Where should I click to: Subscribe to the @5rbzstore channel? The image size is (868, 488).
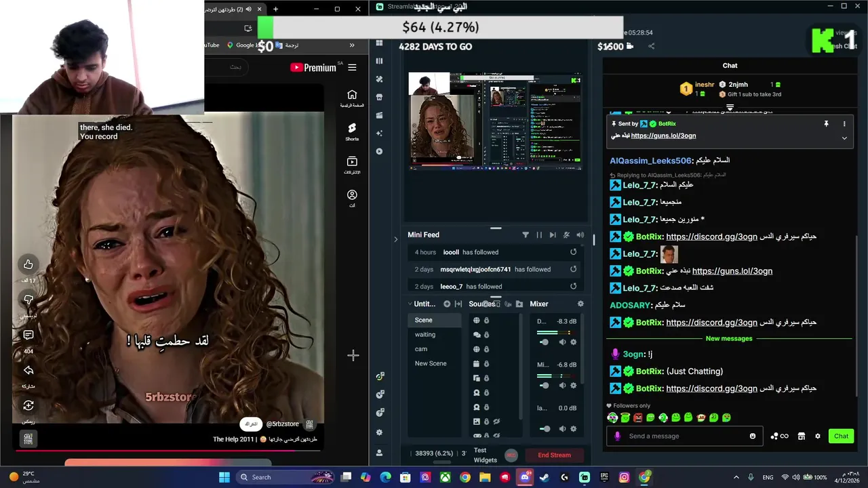click(x=251, y=424)
